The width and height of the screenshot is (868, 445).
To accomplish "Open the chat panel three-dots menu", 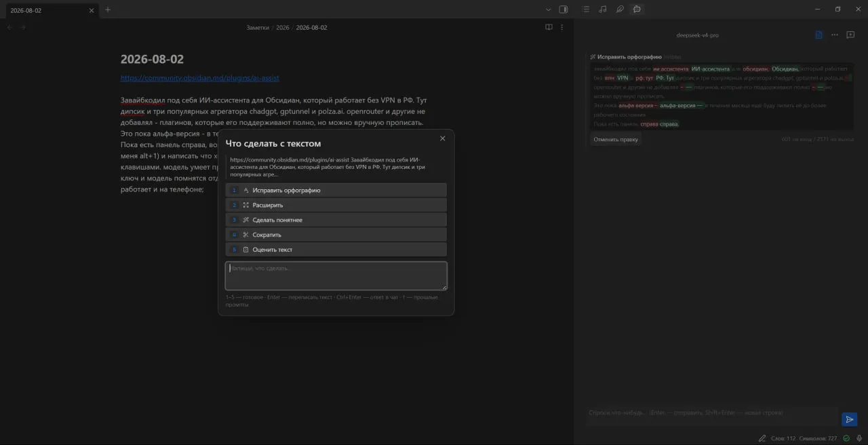I will pos(835,35).
